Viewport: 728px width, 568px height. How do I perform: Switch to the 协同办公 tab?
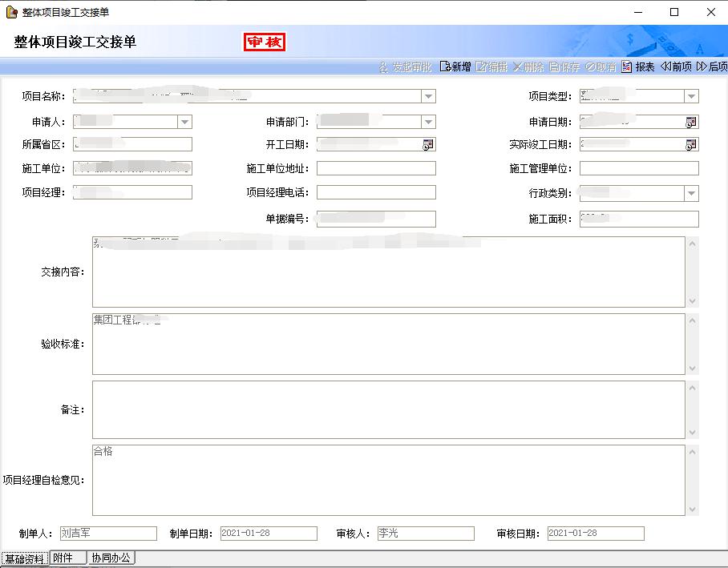(x=111, y=558)
